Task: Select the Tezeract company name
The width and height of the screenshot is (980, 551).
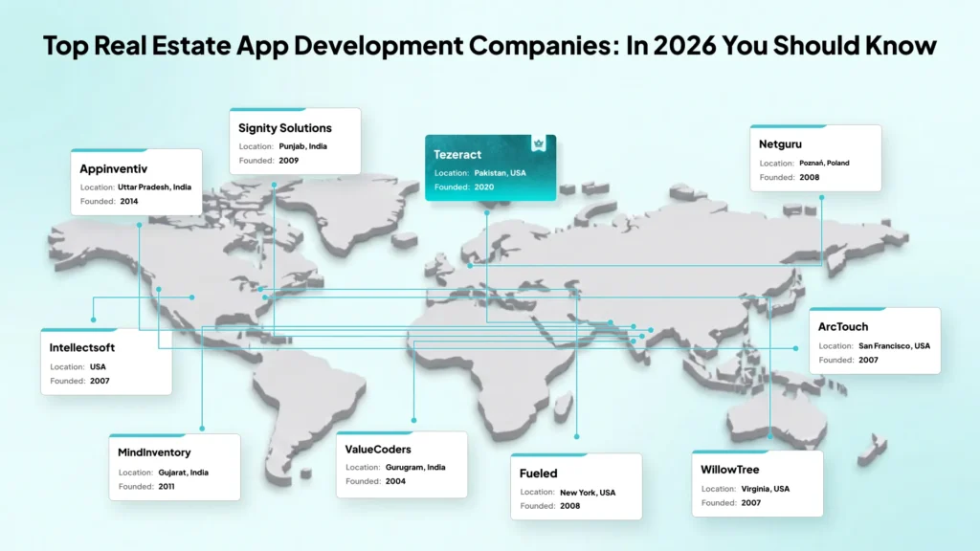Action: 457,154
